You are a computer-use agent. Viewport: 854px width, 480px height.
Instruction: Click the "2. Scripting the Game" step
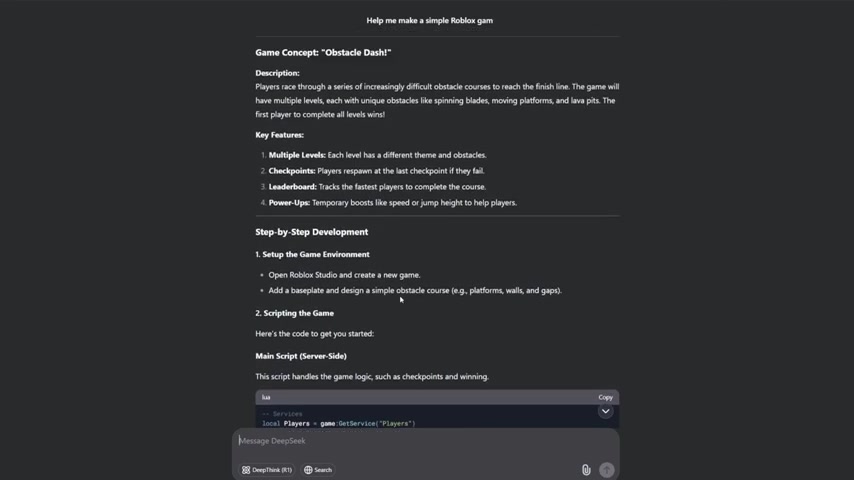click(x=295, y=313)
